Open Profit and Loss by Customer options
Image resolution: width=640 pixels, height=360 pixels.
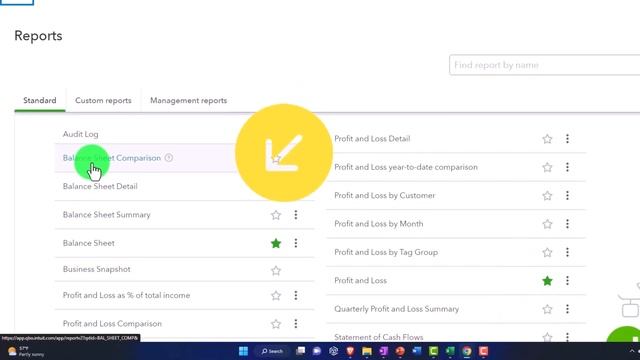click(567, 196)
